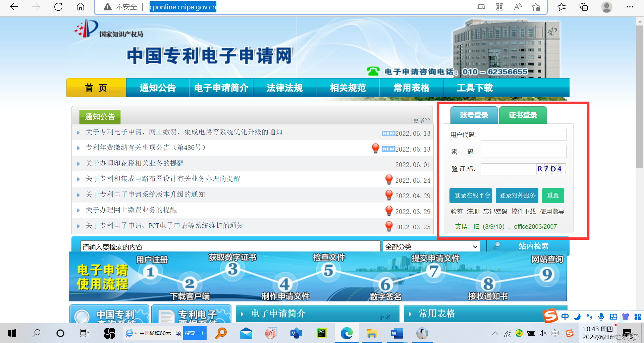Screen dimensions: 644x343
Task: Focus the 验证码 input field
Action: [508, 169]
